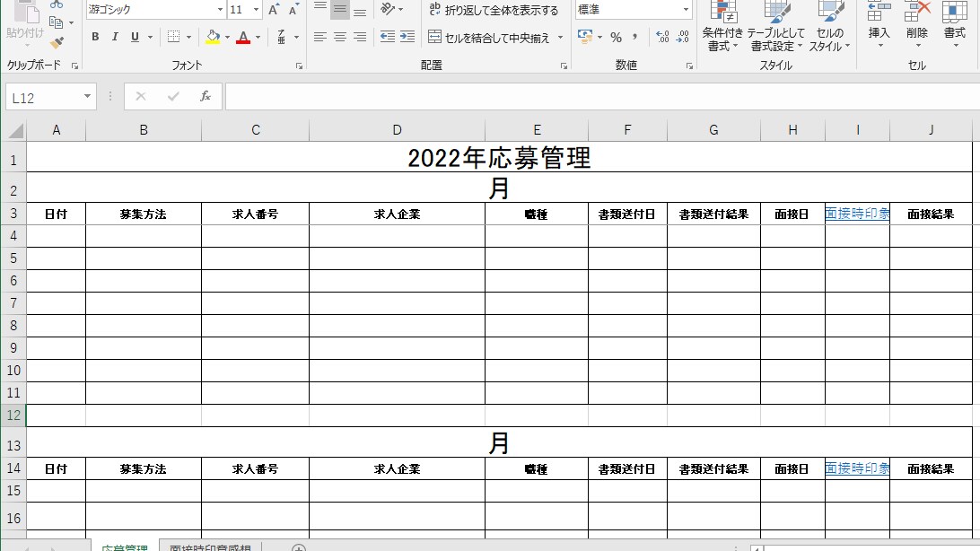Open 条件付き書式 conditional formatting

pyautogui.click(x=722, y=26)
